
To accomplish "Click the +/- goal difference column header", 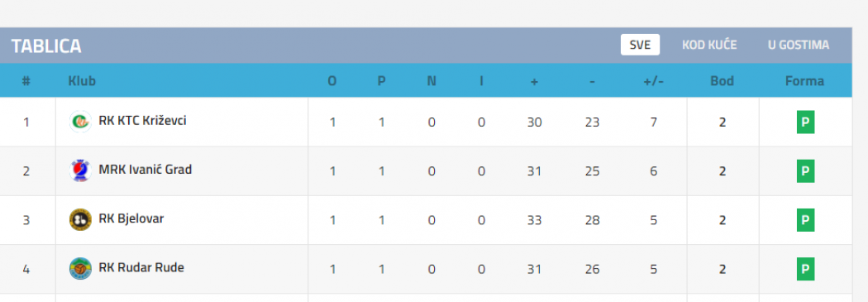I will 653,81.
